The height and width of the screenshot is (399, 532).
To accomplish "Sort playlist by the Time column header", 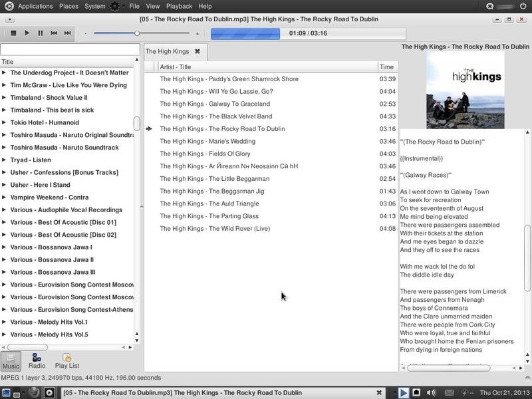I will [x=388, y=67].
